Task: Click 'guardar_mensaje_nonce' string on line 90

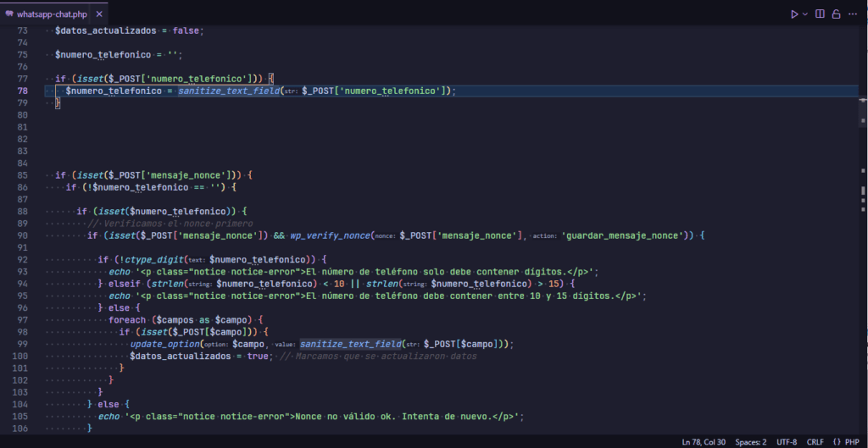Action: [x=621, y=235]
